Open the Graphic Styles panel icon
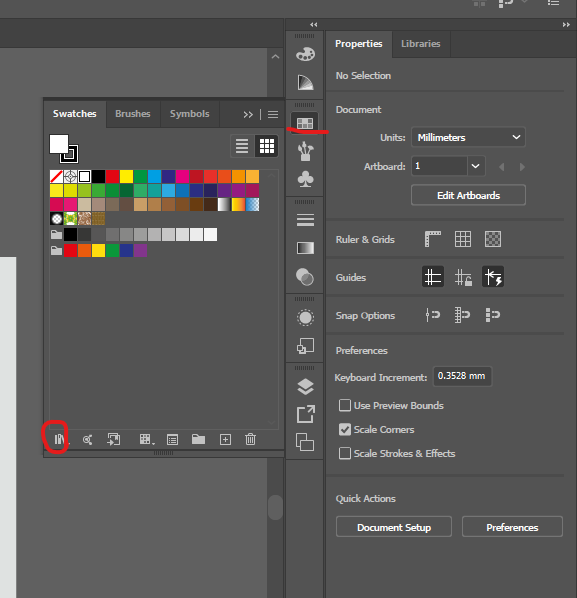577x598 pixels. pos(305,346)
